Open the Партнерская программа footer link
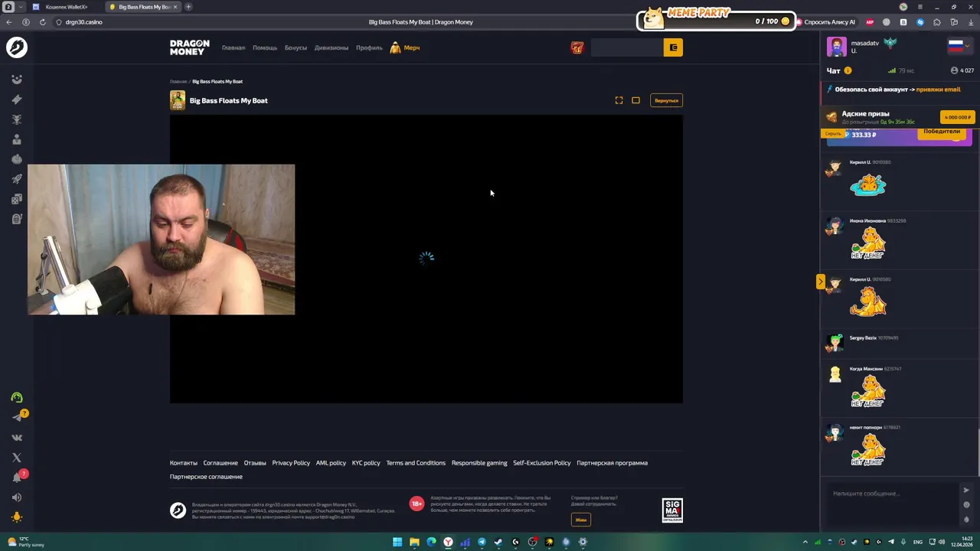This screenshot has width=980, height=551. tap(612, 463)
